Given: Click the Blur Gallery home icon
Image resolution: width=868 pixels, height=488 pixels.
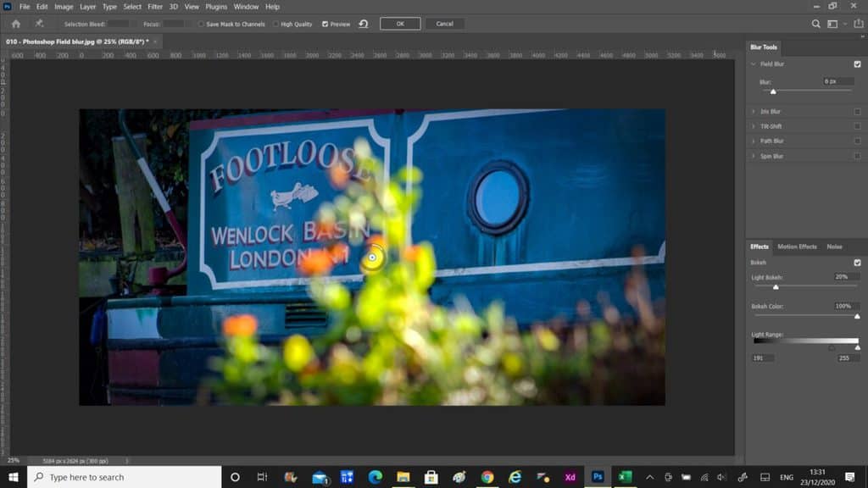Looking at the screenshot, I should [x=16, y=24].
